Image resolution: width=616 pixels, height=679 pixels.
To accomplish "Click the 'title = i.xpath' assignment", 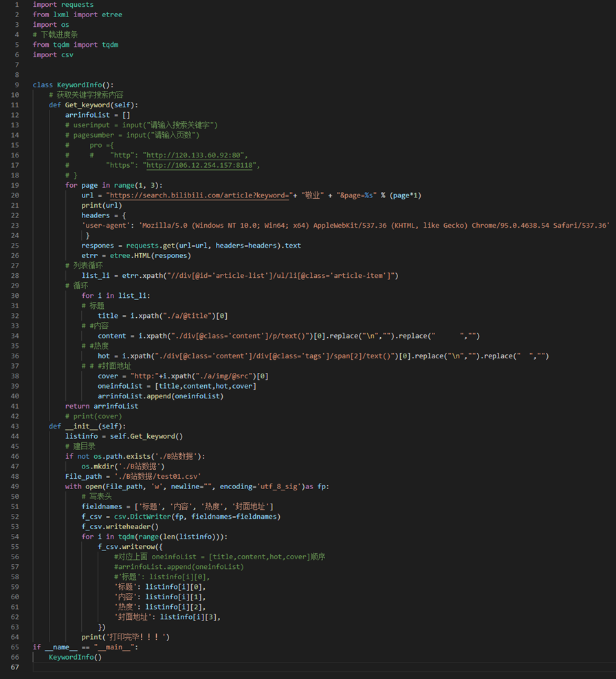I will tap(163, 316).
